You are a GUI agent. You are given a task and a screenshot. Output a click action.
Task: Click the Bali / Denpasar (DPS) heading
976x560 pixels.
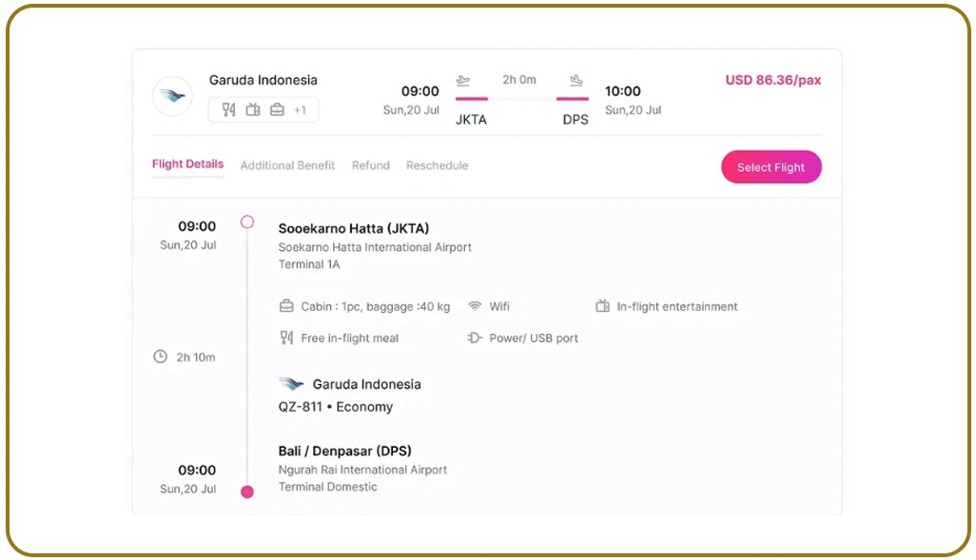click(345, 451)
